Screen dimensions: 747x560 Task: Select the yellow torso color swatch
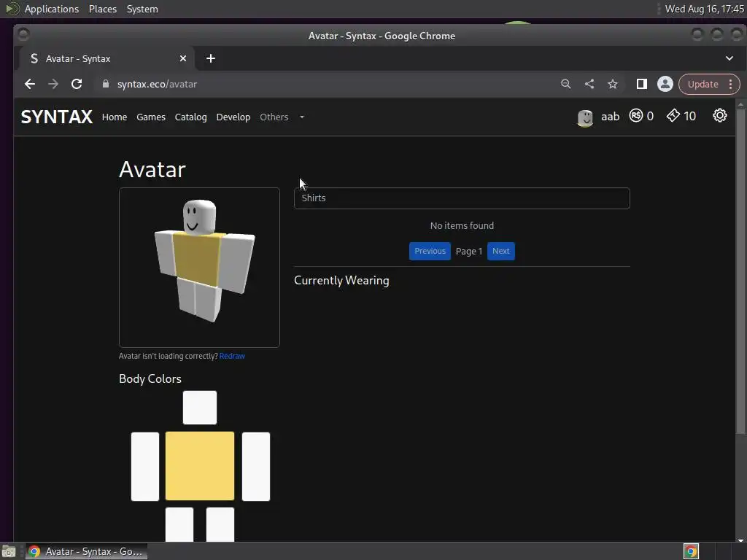[x=200, y=466]
